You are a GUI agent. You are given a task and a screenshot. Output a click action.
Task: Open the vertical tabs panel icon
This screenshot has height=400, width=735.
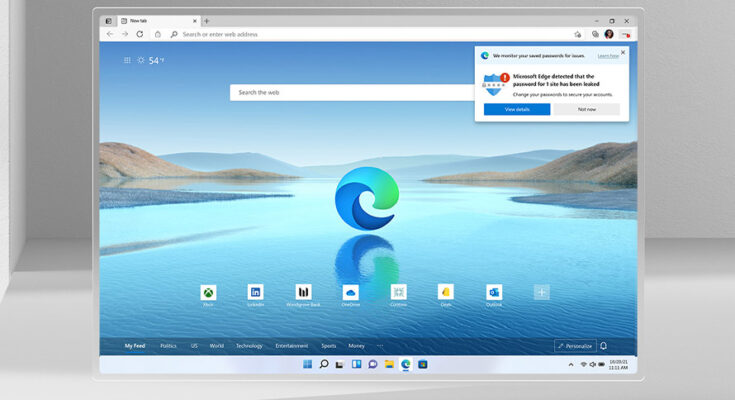click(108, 21)
